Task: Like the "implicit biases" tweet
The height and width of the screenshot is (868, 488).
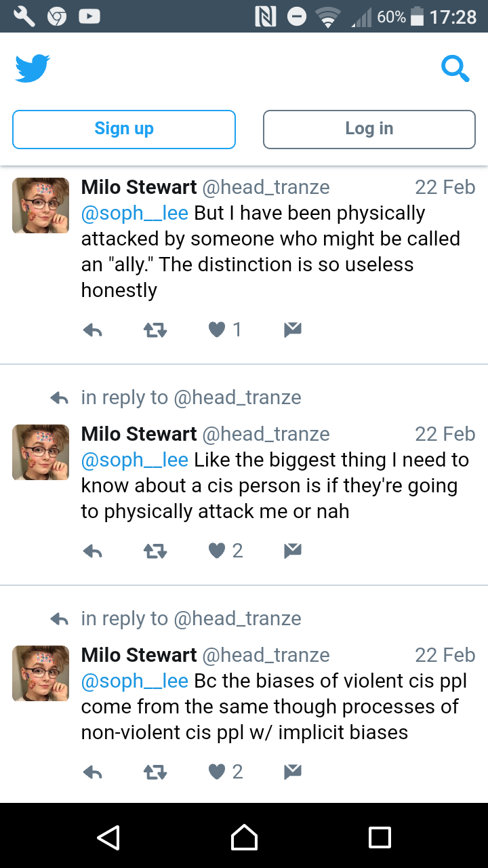Action: 218,772
